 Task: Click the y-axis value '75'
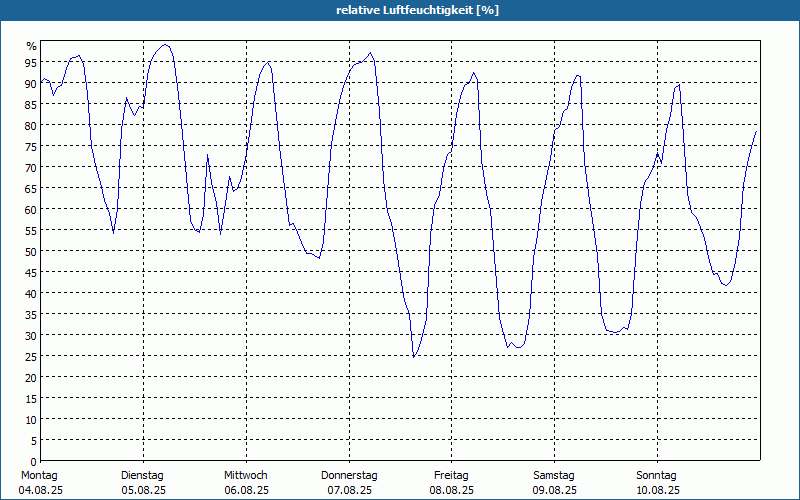coord(32,146)
